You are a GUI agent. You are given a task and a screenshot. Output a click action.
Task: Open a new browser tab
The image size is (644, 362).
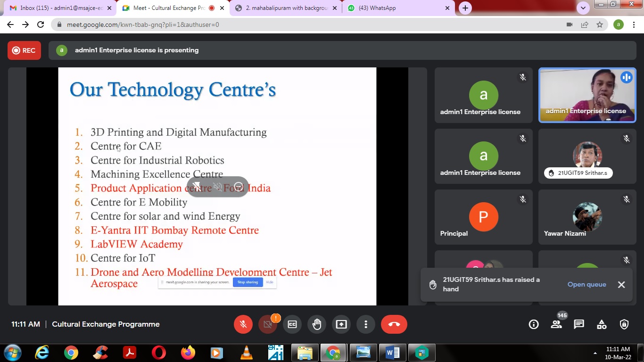pyautogui.click(x=465, y=8)
